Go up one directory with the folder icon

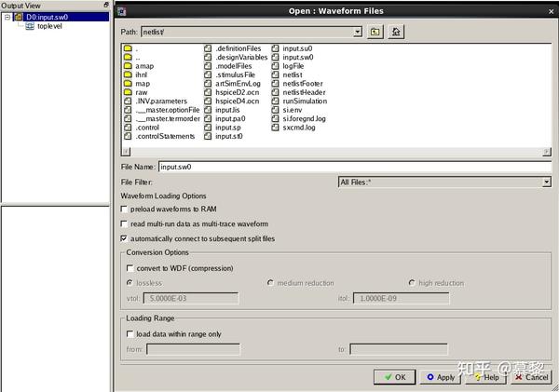(x=375, y=32)
